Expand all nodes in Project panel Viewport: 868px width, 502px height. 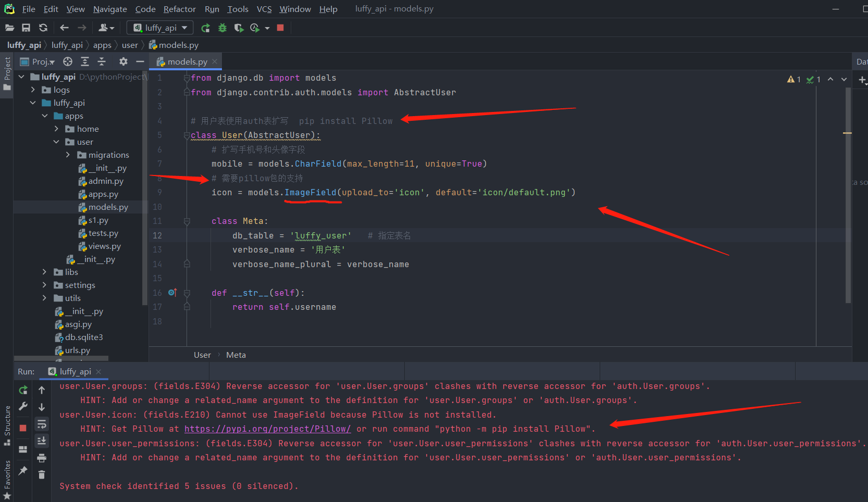tap(85, 61)
